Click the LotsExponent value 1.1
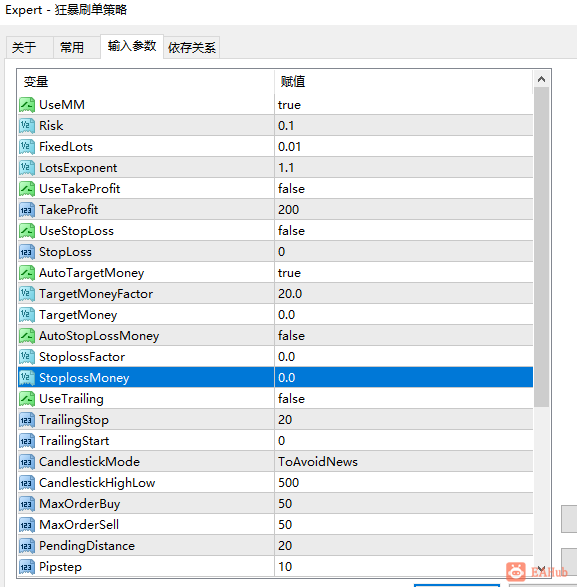 coord(286,168)
